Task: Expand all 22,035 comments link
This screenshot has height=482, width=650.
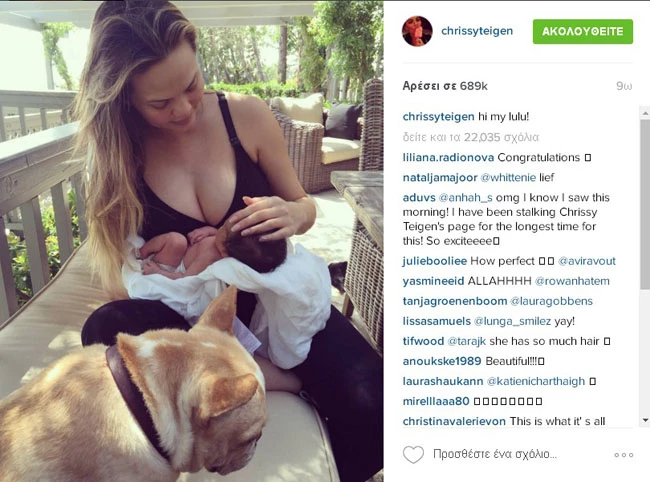Action: 471,137
